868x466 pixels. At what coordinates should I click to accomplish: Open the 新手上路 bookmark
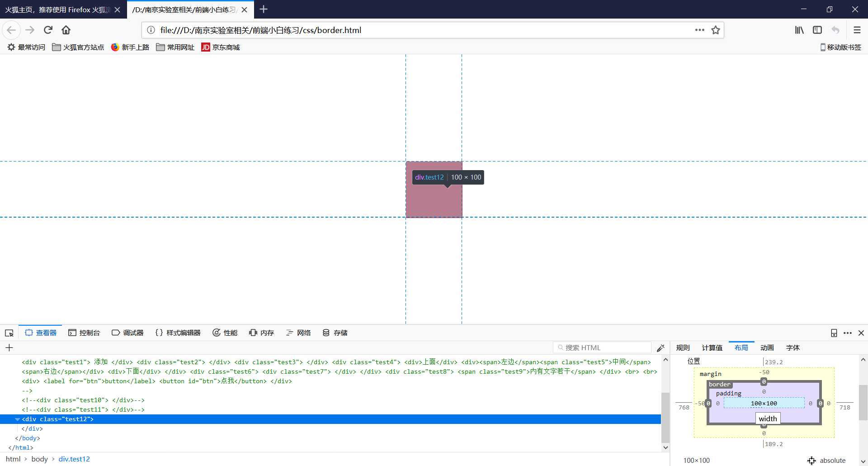click(x=130, y=47)
